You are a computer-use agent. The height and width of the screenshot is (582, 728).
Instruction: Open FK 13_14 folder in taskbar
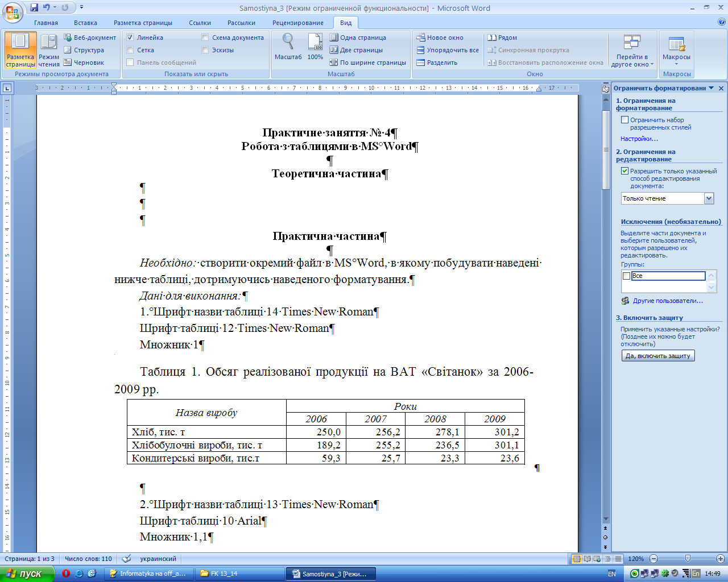(x=239, y=573)
